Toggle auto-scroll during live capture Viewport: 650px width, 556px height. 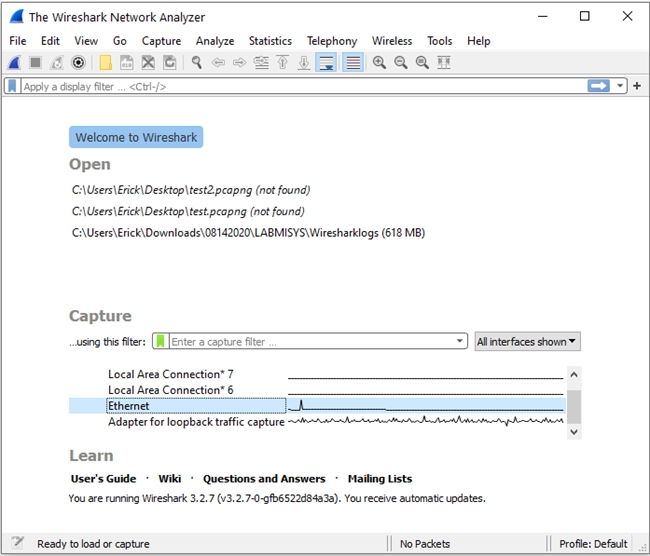[325, 63]
